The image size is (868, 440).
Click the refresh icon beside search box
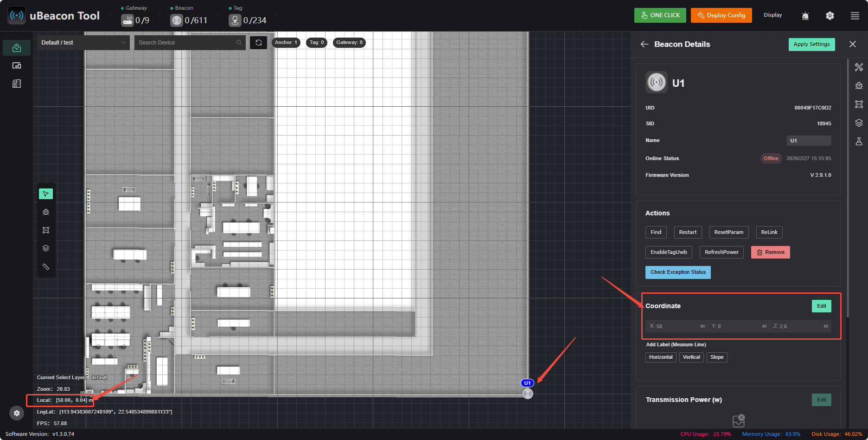pyautogui.click(x=259, y=43)
